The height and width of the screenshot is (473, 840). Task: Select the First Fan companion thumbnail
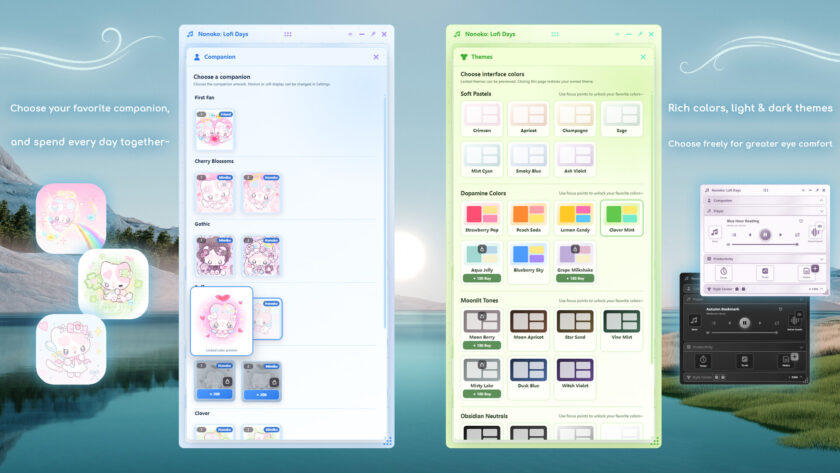pyautogui.click(x=214, y=130)
